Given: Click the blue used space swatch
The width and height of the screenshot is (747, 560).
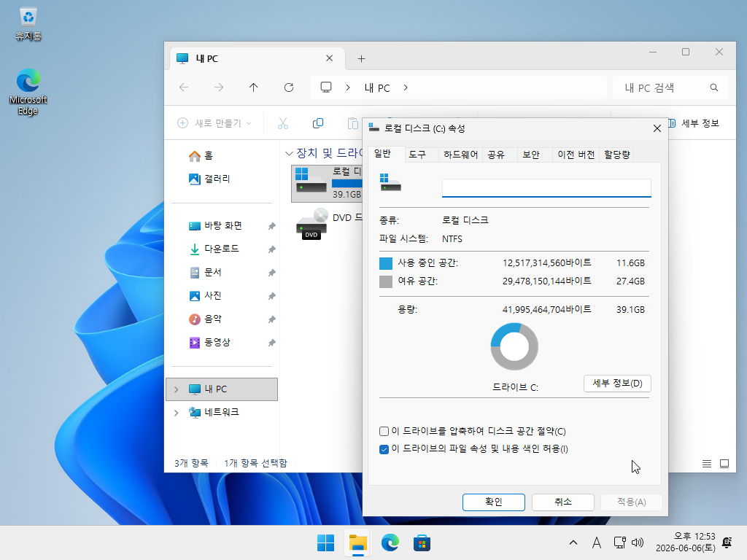Looking at the screenshot, I should 385,263.
